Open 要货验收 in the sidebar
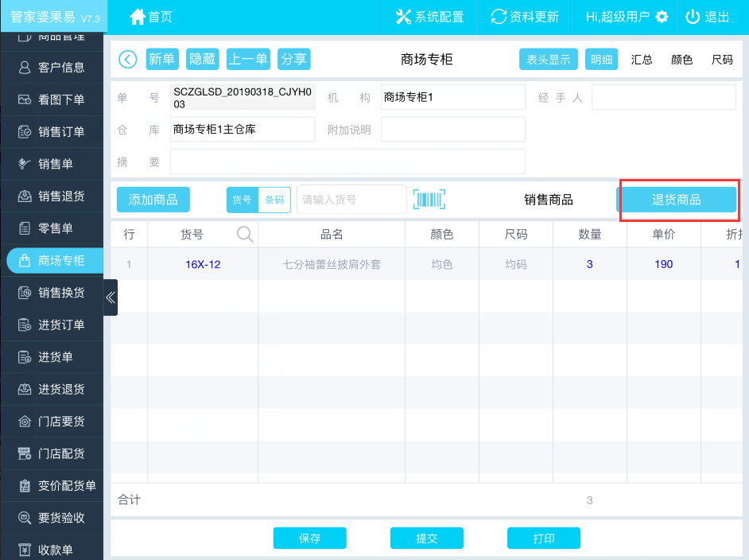Image resolution: width=749 pixels, height=560 pixels. (52, 518)
